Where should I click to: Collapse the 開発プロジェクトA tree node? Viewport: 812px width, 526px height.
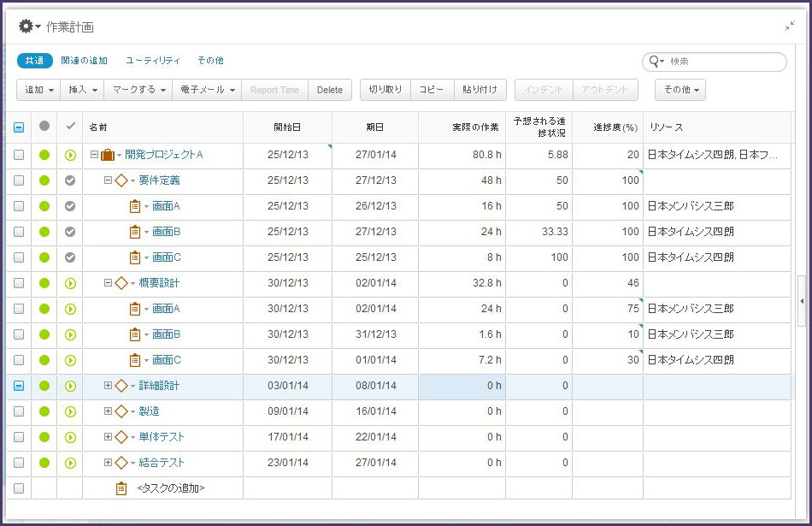94,155
